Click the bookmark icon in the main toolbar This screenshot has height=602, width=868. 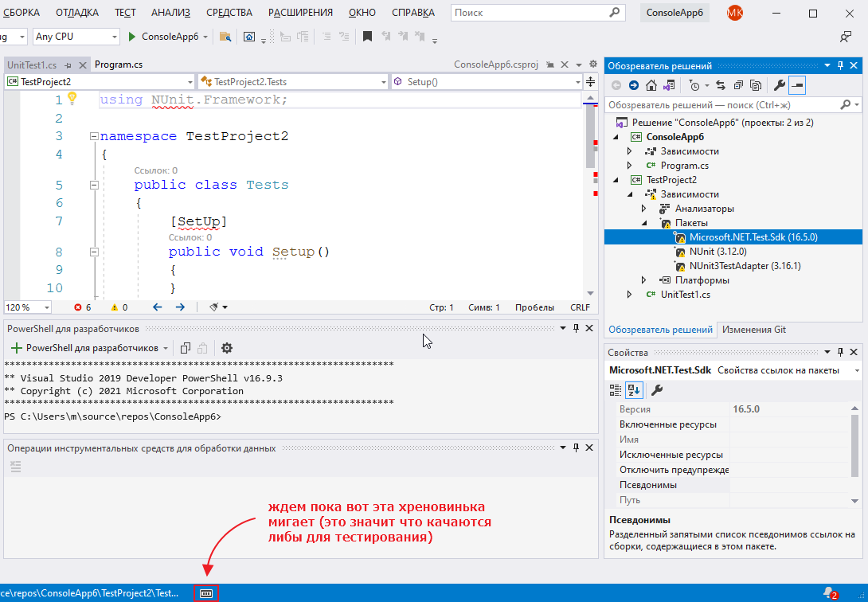tap(367, 37)
